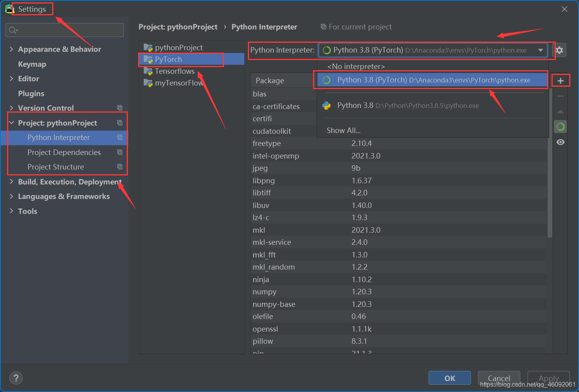Image resolution: width=579 pixels, height=392 pixels.
Task: Expand Build, Execution, Deployment section
Action: tap(11, 182)
